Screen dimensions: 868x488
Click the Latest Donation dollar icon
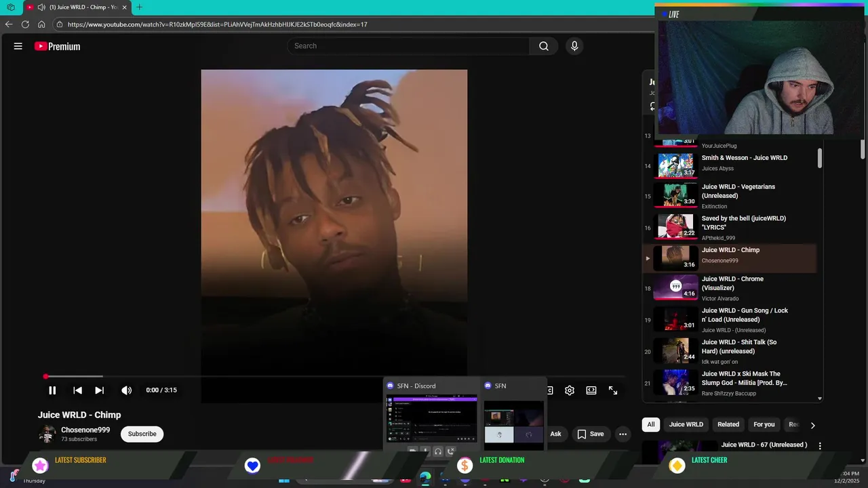click(465, 466)
